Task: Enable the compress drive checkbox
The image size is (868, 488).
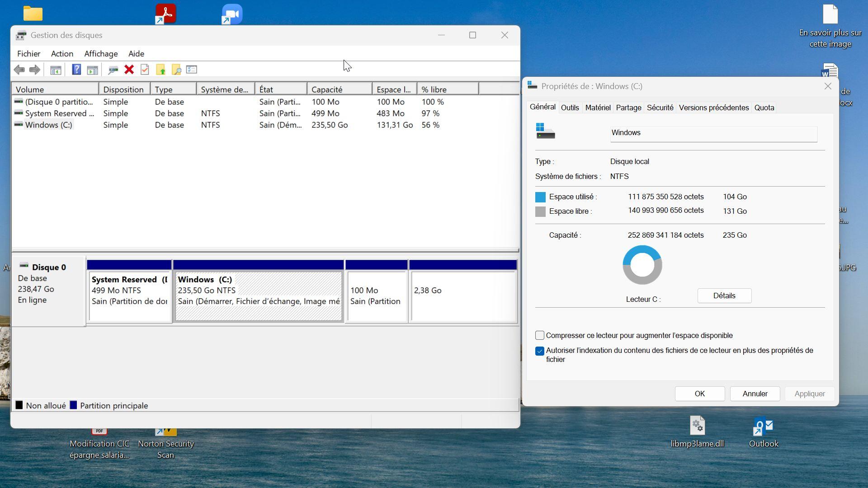Action: [539, 335]
